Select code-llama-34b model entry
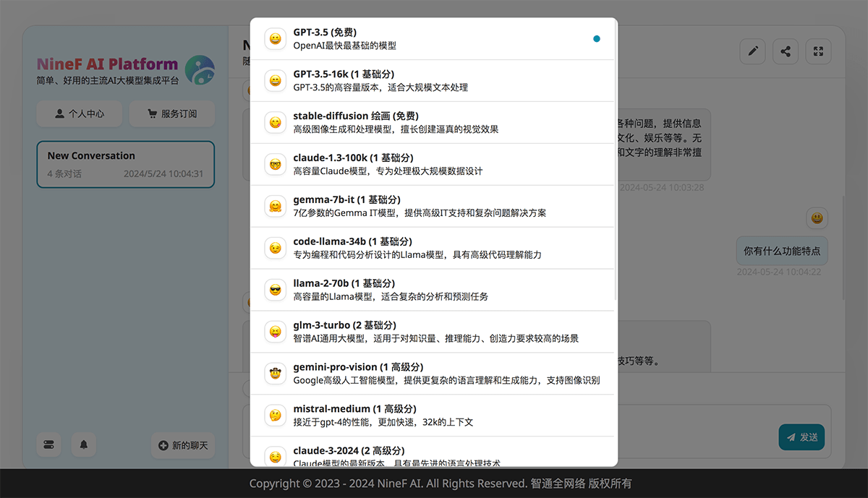The height and width of the screenshot is (498, 868). click(434, 248)
